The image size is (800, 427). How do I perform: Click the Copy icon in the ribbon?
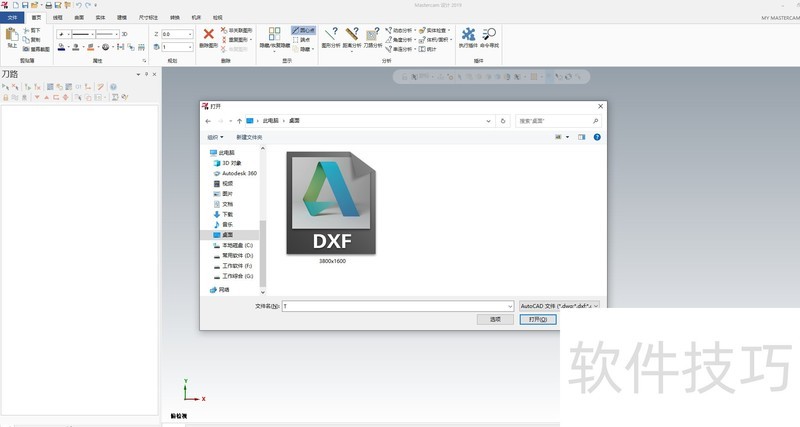26,40
